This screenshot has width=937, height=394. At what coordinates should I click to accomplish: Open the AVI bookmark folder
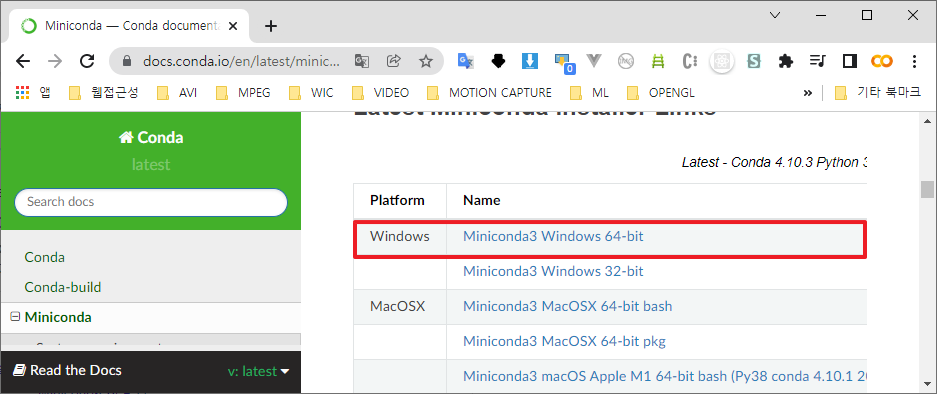[x=177, y=93]
